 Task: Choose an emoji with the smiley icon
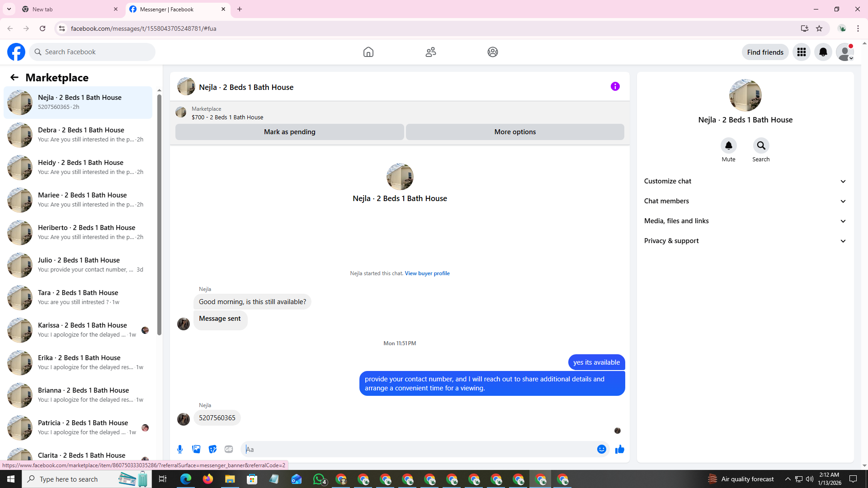point(601,449)
